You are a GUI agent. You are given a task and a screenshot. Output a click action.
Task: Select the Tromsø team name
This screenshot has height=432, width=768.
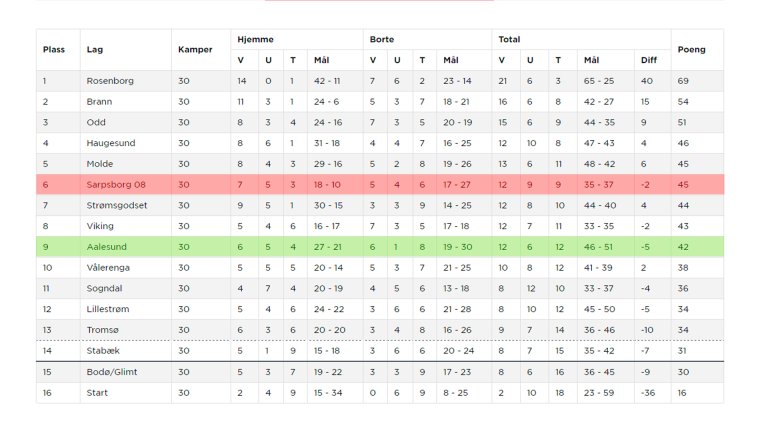102,330
